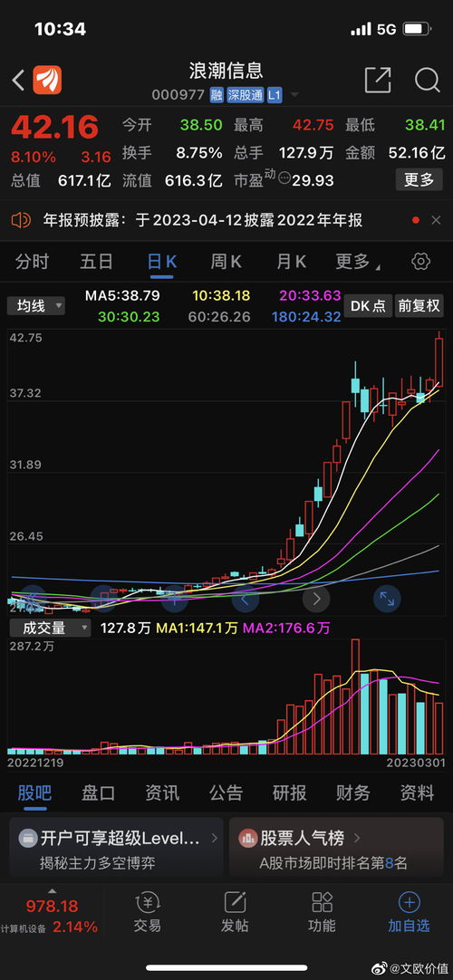
Task: Open the 股吧 tab
Action: [35, 793]
